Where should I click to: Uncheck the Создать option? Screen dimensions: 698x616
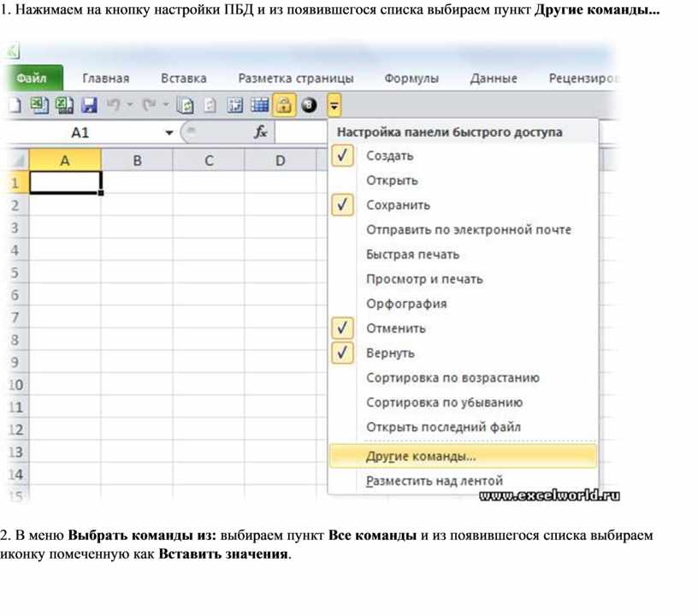pyautogui.click(x=342, y=156)
